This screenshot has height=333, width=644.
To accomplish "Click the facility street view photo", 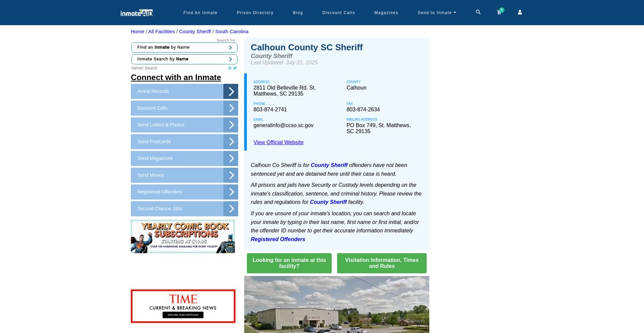I will pos(336,305).
